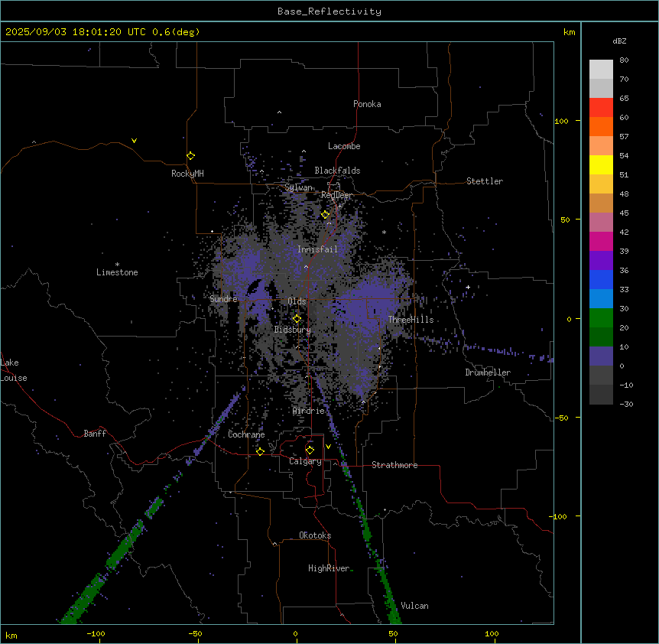Select the blue legend swatch below 36
The width and height of the screenshot is (659, 644).
[601, 279]
